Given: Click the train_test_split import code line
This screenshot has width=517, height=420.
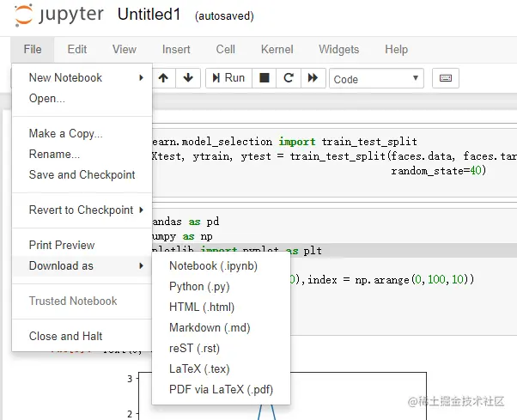Looking at the screenshot, I should 284,142.
